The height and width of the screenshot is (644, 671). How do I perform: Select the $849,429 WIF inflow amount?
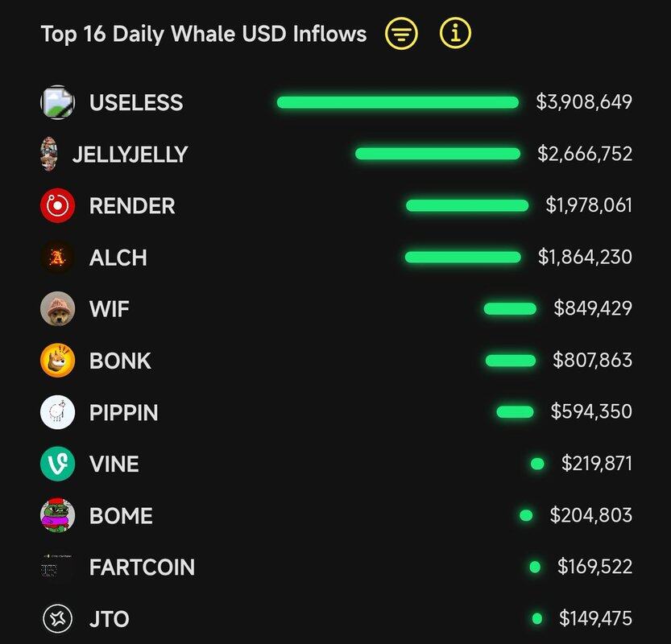pyautogui.click(x=593, y=308)
